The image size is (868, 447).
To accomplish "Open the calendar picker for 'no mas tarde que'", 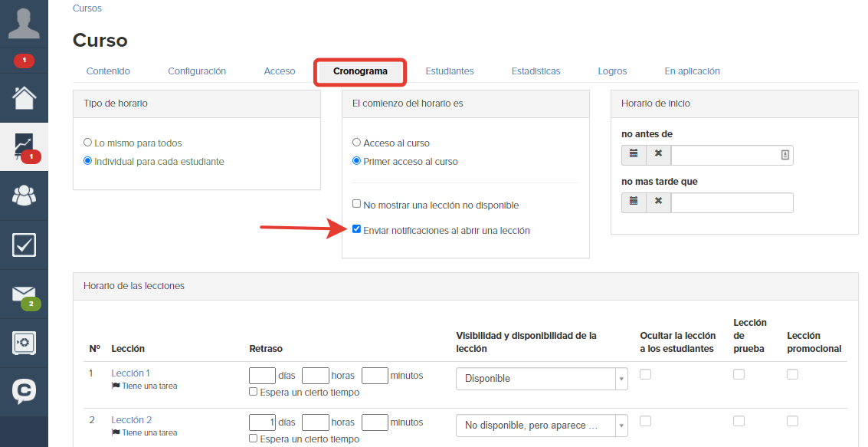I will (634, 202).
